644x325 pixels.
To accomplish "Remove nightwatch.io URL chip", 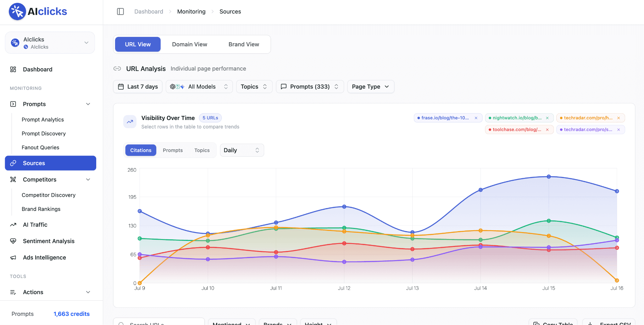I will 547,118.
